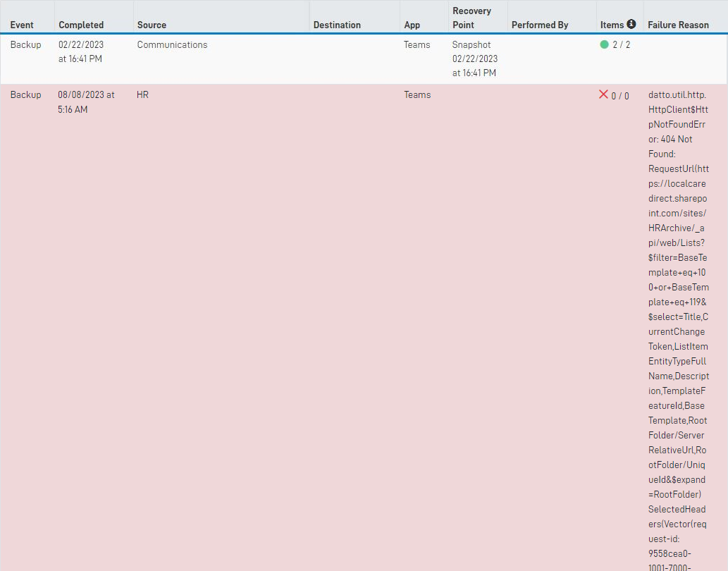Click the red X failure icon

tap(603, 94)
